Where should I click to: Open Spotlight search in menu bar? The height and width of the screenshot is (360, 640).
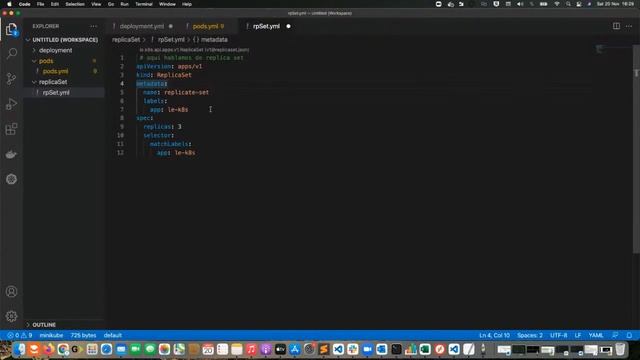(x=568, y=4)
